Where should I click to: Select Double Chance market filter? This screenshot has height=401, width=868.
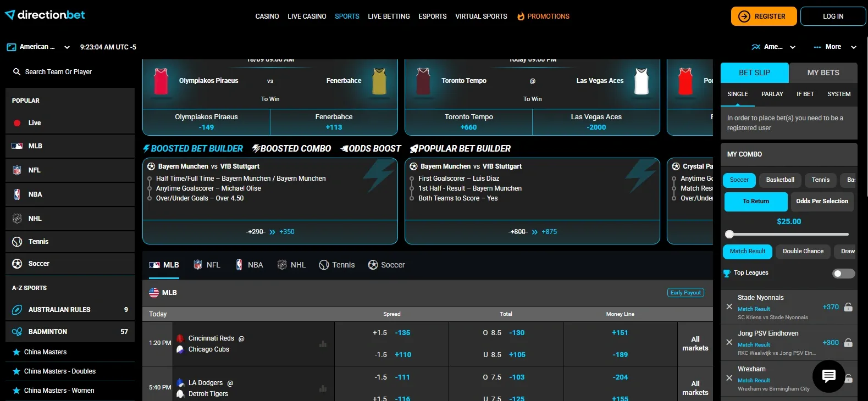pyautogui.click(x=803, y=252)
